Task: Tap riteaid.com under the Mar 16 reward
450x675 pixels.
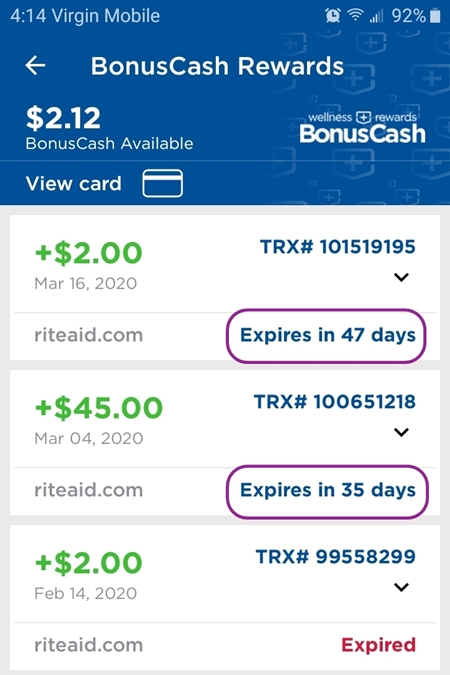Action: click(89, 335)
